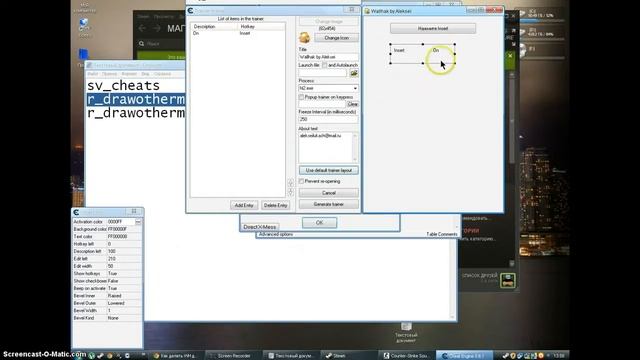Open the text document desktop icon
The width and height of the screenshot is (640, 360).
(406, 332)
